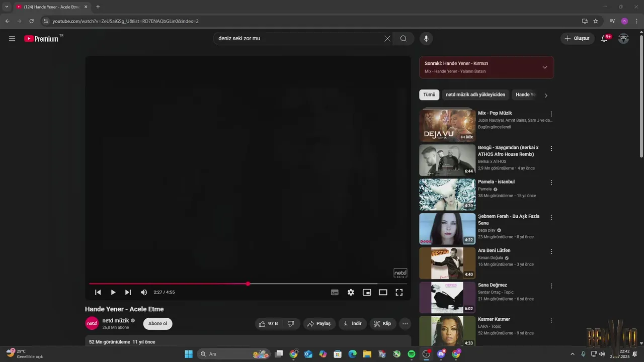
Task: Resume video playback
Action: [113, 292]
